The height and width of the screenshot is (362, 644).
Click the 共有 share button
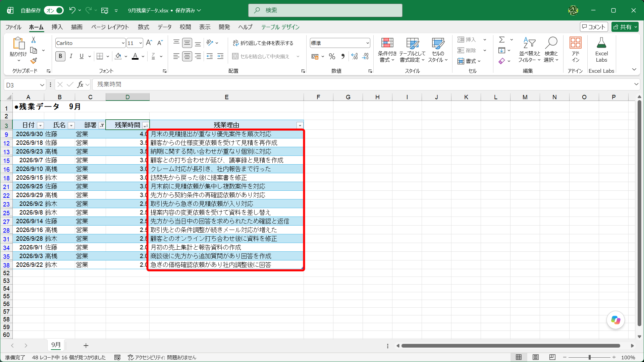pyautogui.click(x=625, y=27)
